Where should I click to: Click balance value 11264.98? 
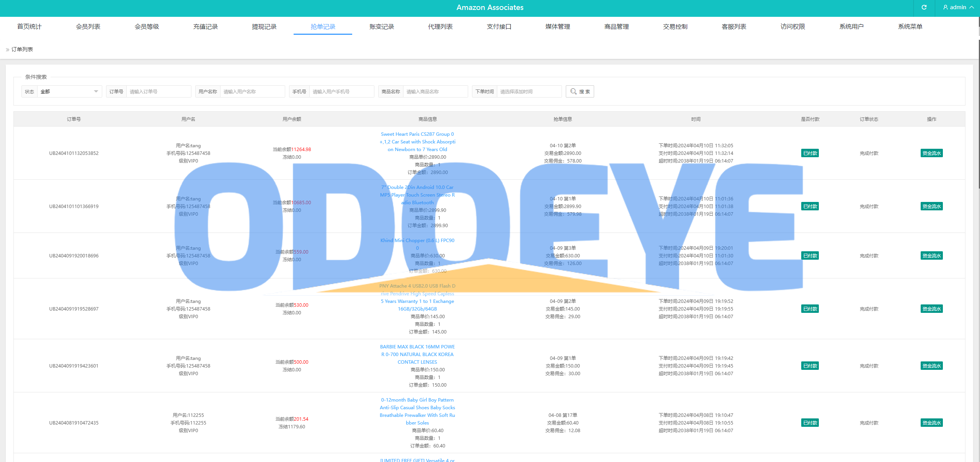pos(301,150)
